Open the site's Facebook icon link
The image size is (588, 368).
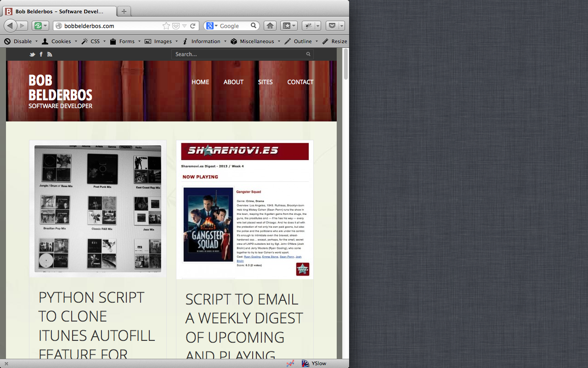point(41,54)
